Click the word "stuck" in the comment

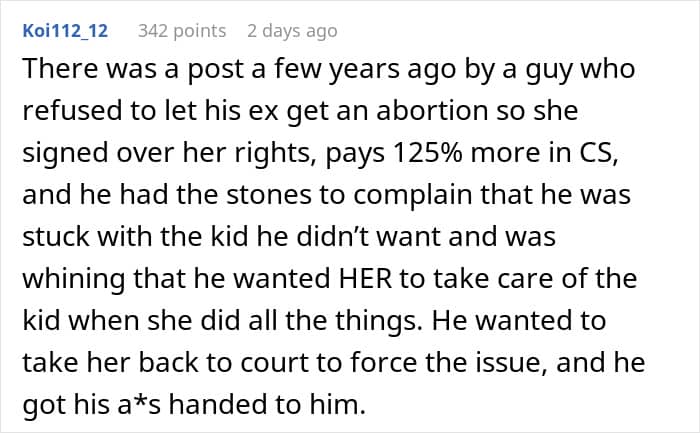[56, 236]
